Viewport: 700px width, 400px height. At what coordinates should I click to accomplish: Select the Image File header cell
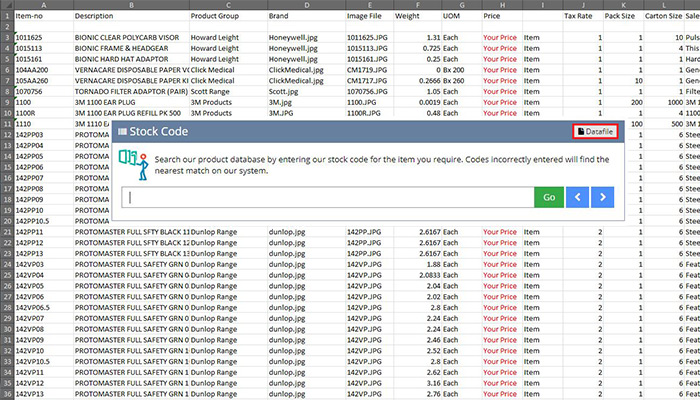pyautogui.click(x=369, y=16)
